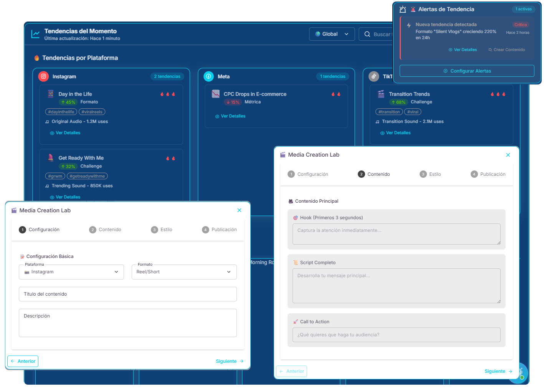Click the alarm bell icon in Alertas

click(x=402, y=9)
